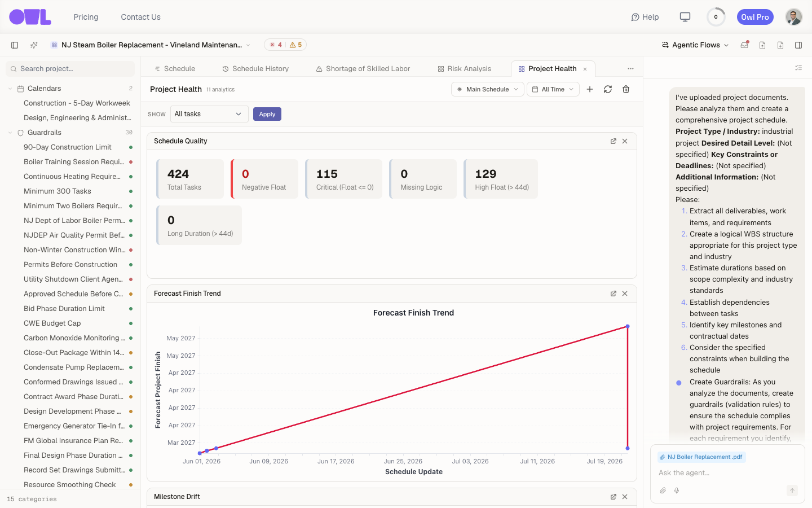Switch to the Schedule History tab
Image resolution: width=812 pixels, height=508 pixels.
(x=255, y=69)
